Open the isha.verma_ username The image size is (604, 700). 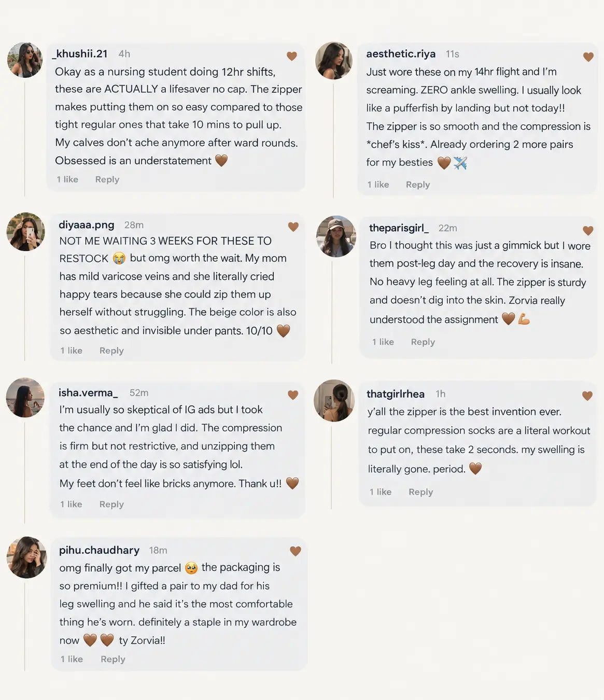click(x=88, y=393)
